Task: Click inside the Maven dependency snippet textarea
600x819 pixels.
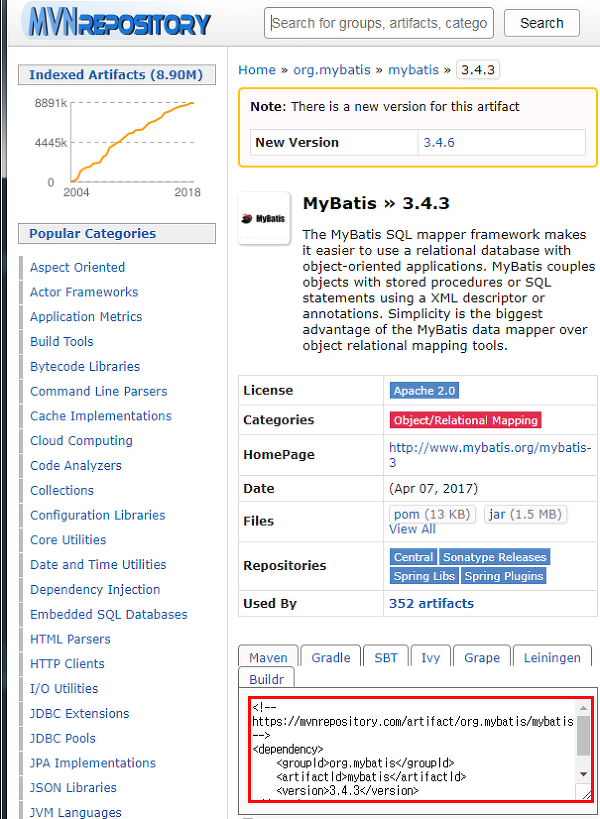Action: [413, 749]
